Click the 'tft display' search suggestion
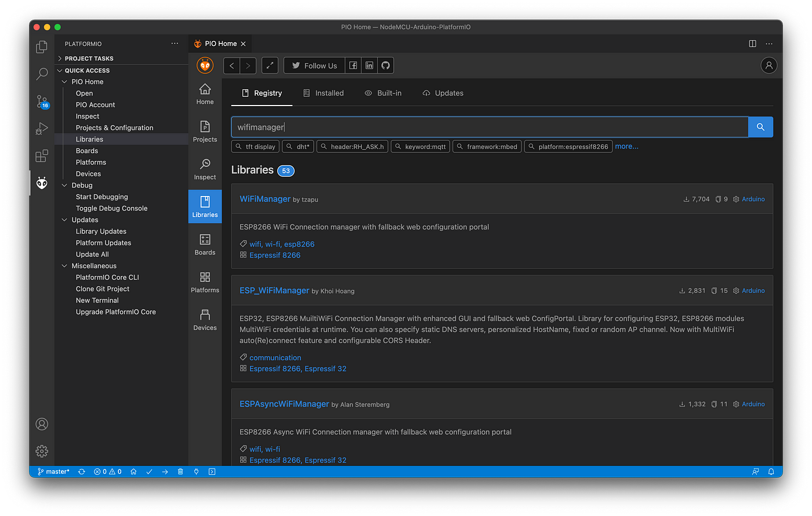The image size is (812, 516). coord(255,147)
